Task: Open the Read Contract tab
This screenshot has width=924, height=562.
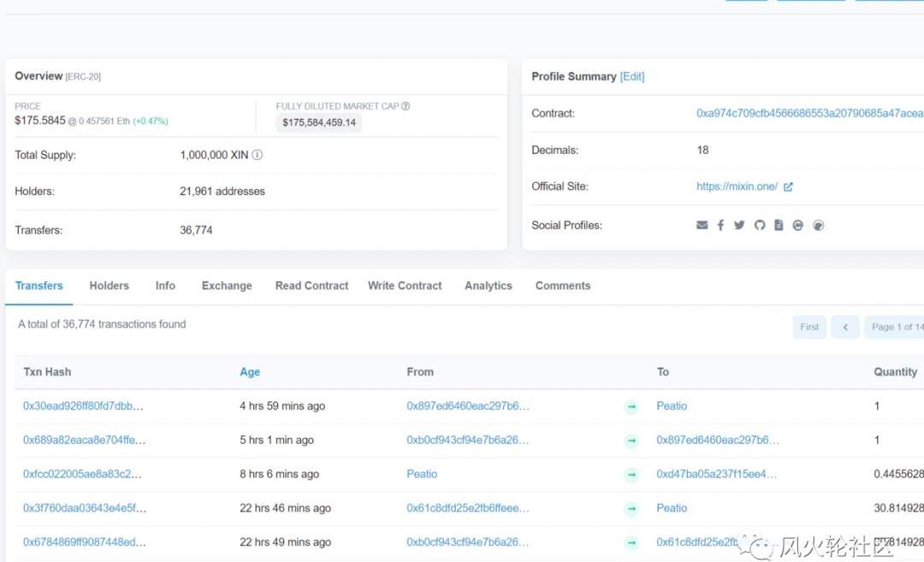Action: click(x=311, y=286)
